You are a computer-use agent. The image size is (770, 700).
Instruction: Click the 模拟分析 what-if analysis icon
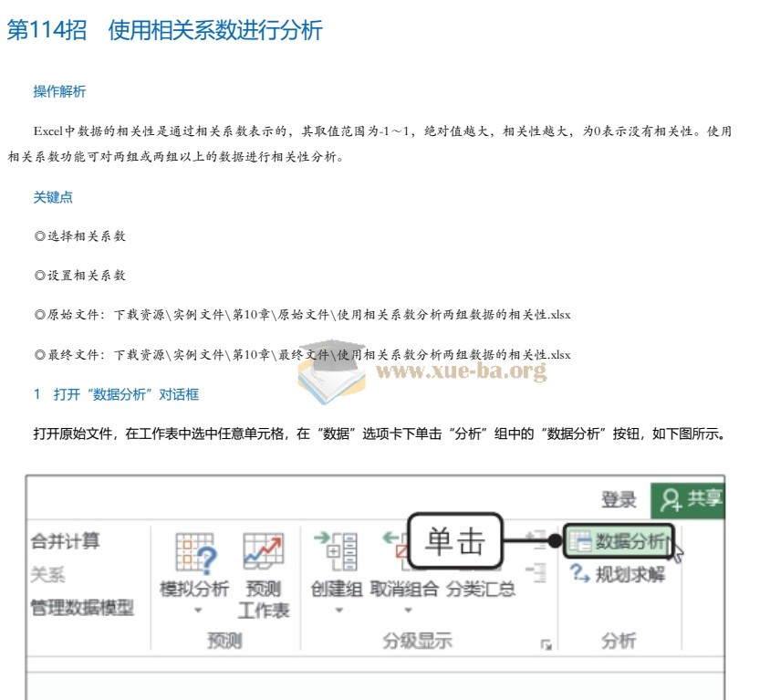[193, 554]
